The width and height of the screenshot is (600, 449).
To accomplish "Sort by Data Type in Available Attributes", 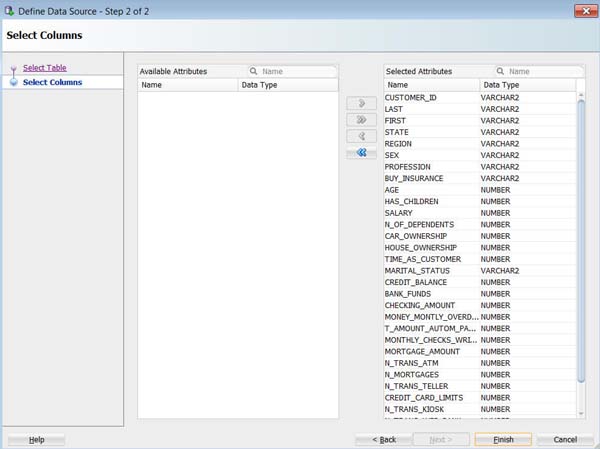I will (288, 85).
